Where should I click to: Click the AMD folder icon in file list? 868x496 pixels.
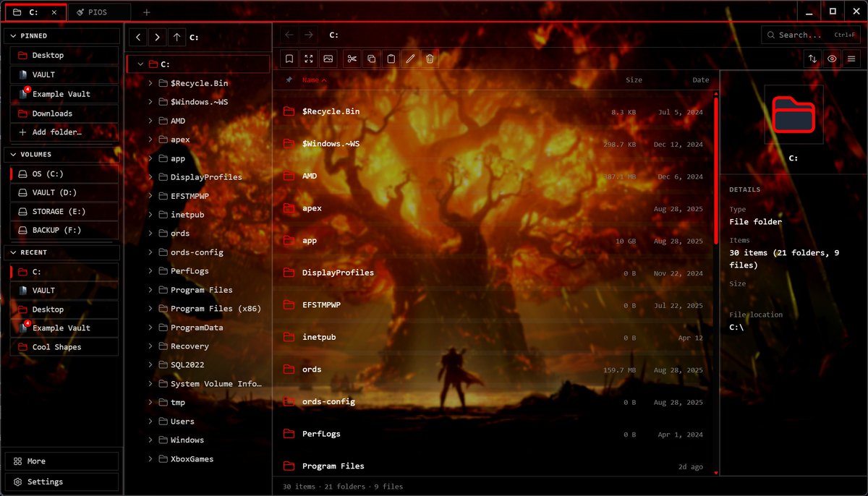coord(289,176)
